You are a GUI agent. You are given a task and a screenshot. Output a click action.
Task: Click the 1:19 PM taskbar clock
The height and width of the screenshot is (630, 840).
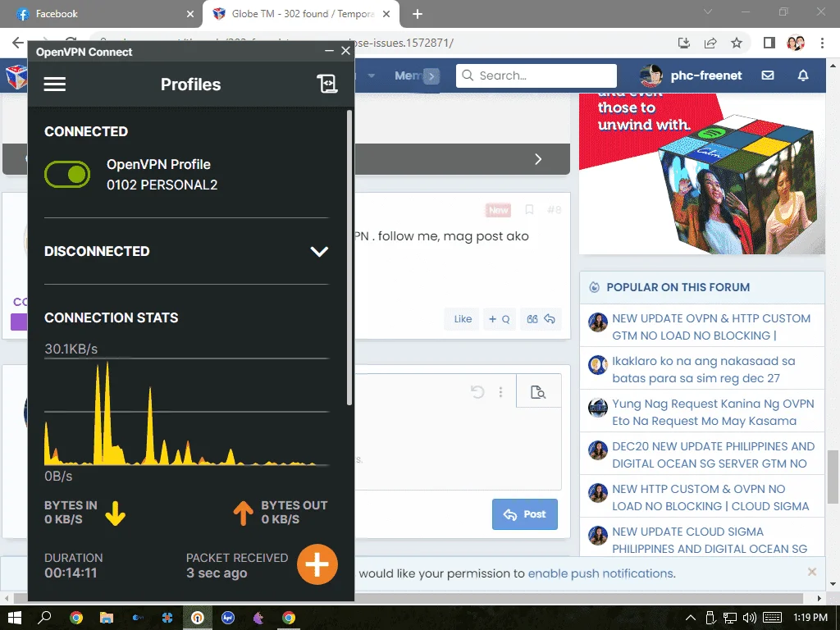(810, 618)
